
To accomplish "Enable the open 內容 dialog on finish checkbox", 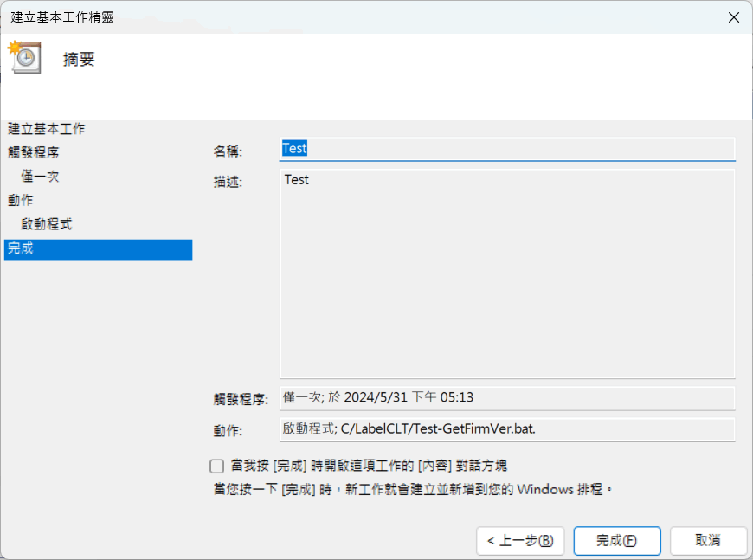I will point(217,466).
